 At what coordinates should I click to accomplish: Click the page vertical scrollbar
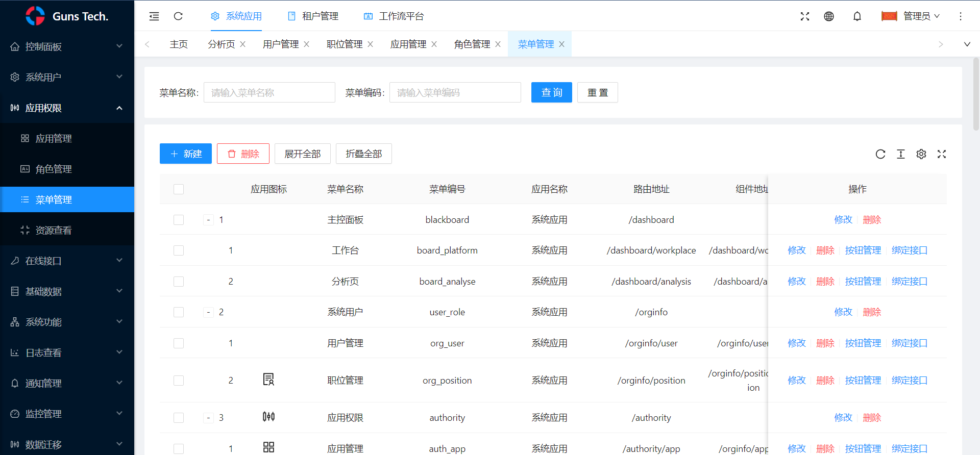click(x=976, y=94)
